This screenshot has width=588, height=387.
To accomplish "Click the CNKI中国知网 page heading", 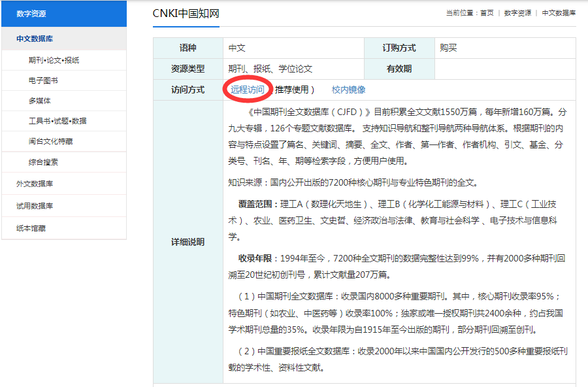I will (186, 13).
